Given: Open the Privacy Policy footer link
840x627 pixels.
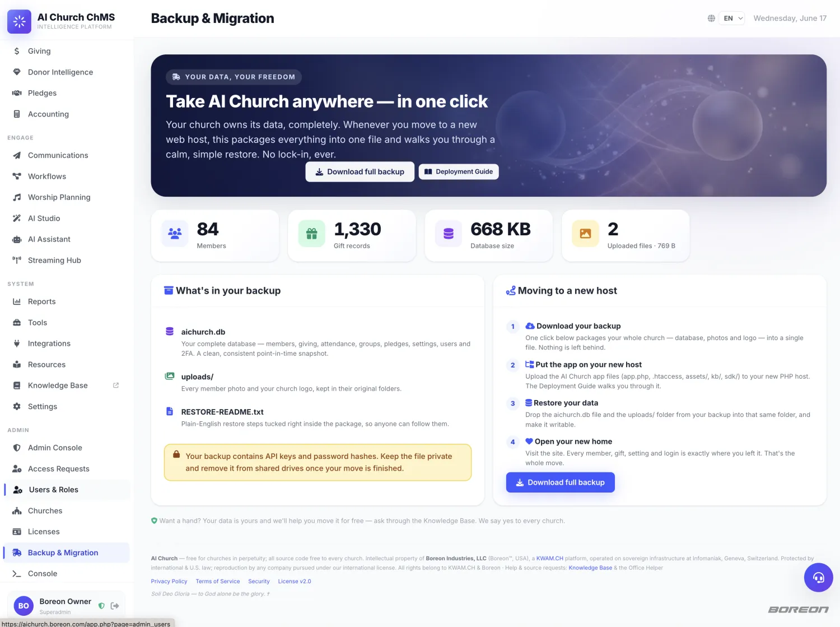Looking at the screenshot, I should click(169, 582).
